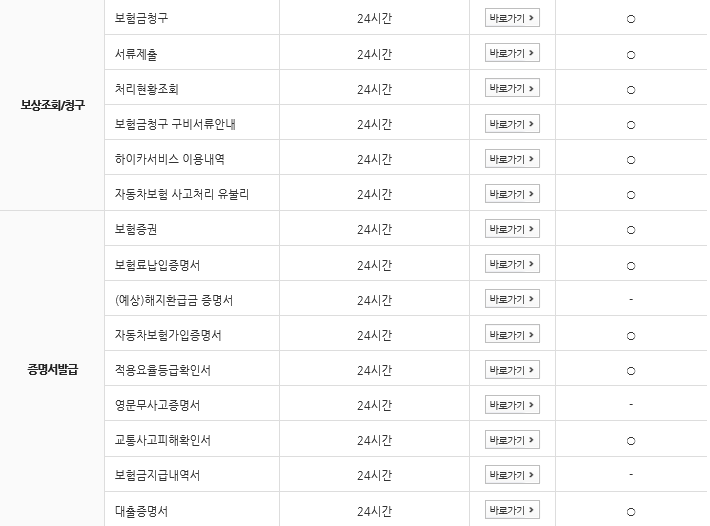Go to 처리현황조회 via 바로가기

pyautogui.click(x=512, y=88)
